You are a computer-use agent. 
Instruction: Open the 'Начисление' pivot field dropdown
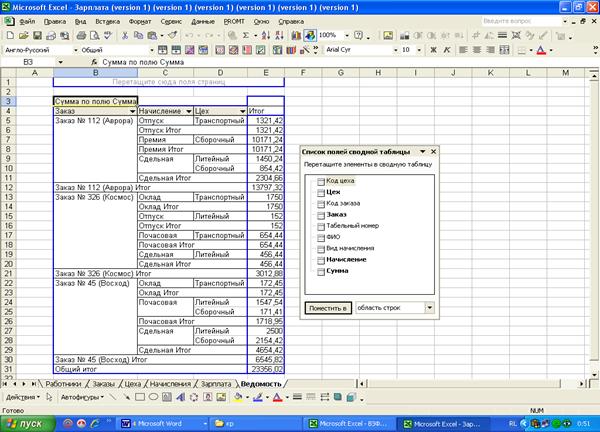click(x=187, y=111)
